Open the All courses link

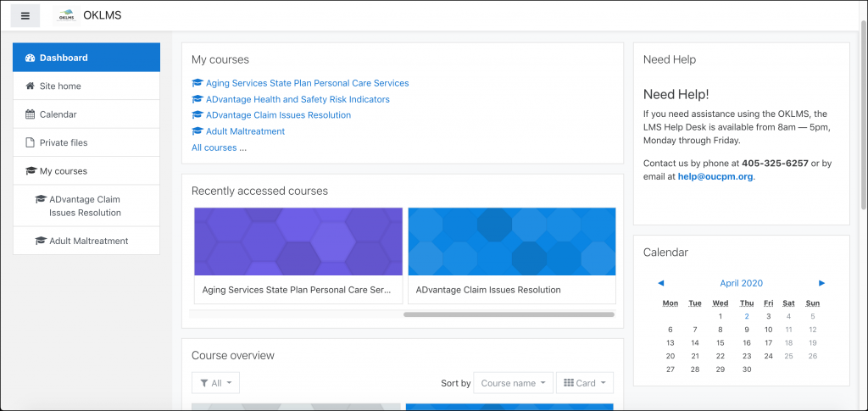point(214,147)
